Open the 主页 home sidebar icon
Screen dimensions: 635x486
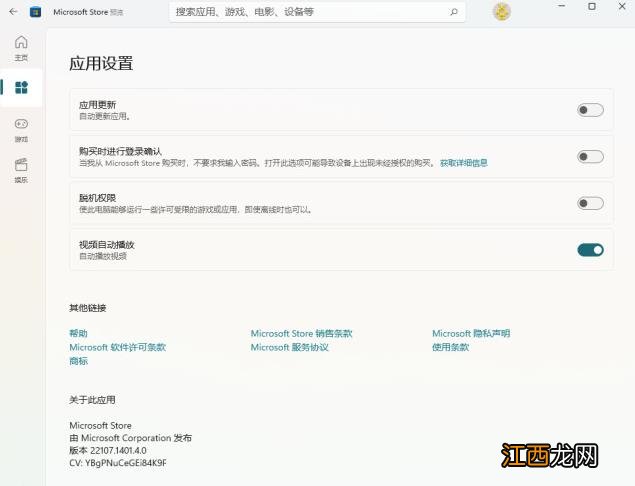tap(21, 48)
